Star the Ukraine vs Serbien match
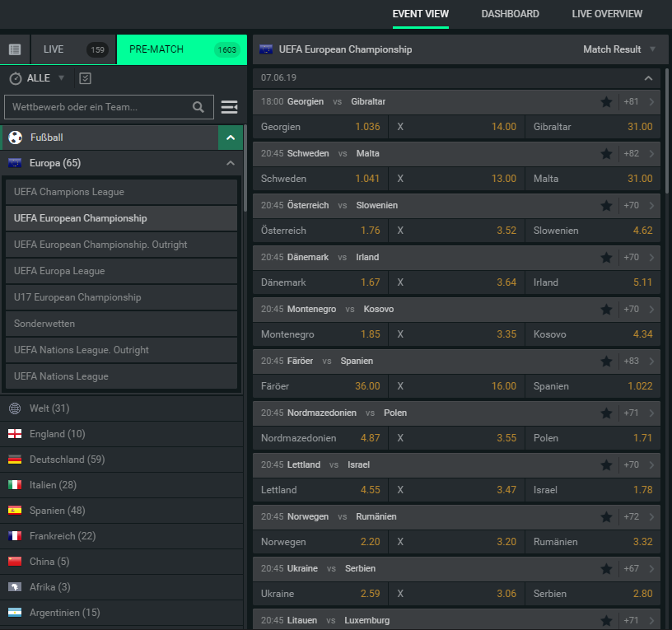The width and height of the screenshot is (672, 630). coord(606,569)
